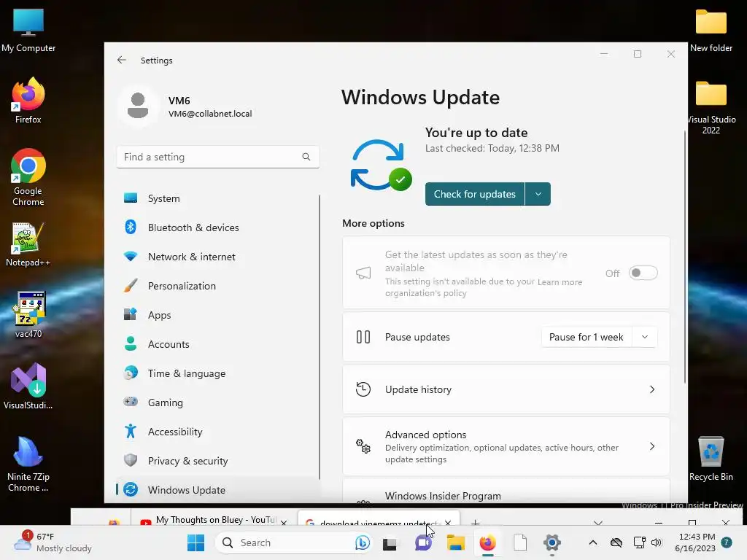Click the megaphone icon in latest updates card

click(x=363, y=273)
